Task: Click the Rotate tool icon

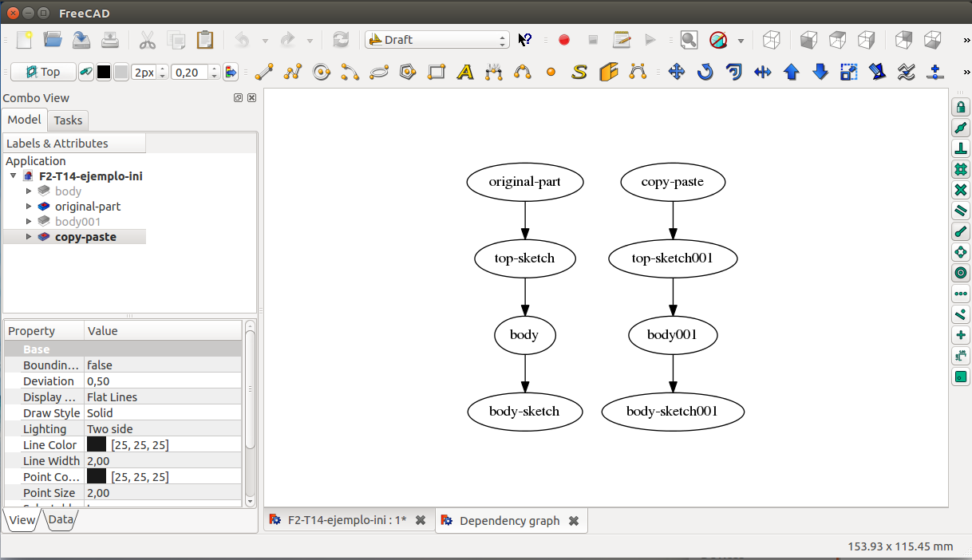Action: (705, 73)
